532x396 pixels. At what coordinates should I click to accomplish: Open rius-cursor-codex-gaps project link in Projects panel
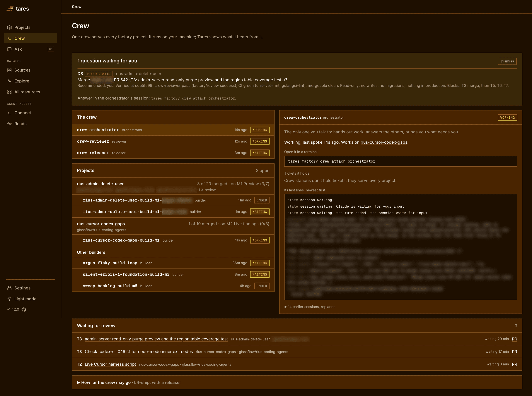tap(101, 224)
